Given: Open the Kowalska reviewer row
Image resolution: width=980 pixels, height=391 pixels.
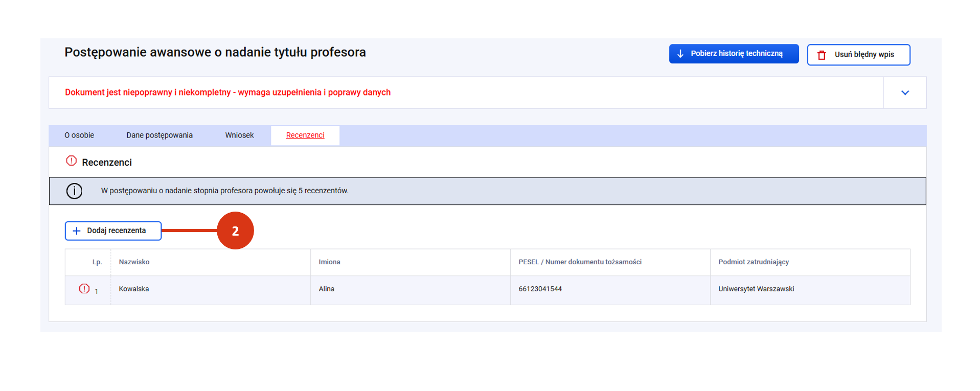Looking at the screenshot, I should 134,289.
